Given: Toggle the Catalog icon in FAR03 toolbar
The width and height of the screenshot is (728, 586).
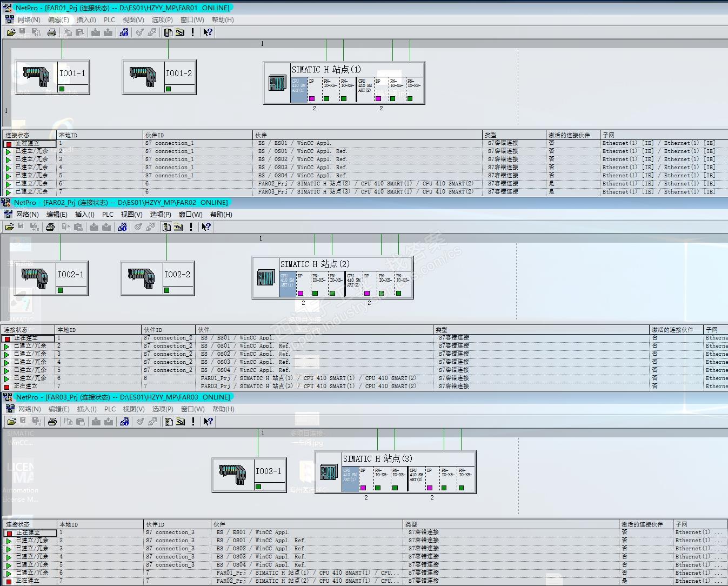Looking at the screenshot, I should click(169, 422).
